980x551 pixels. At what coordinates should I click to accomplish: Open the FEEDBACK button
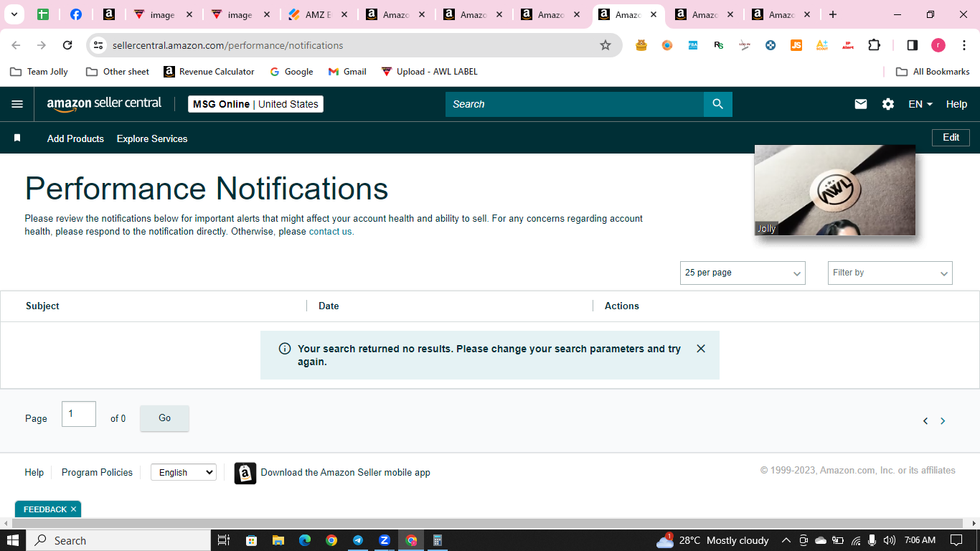point(44,509)
